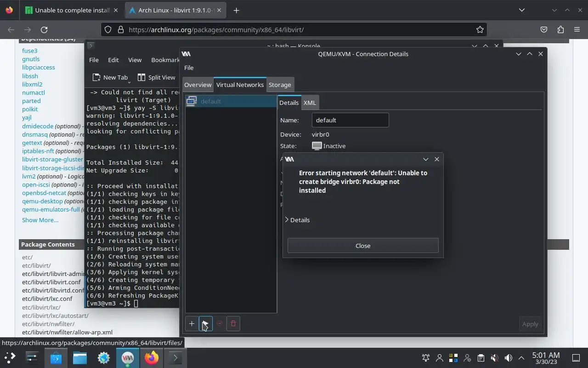Click Show More dependencies link
Screen dimensions: 588x368
click(40, 220)
